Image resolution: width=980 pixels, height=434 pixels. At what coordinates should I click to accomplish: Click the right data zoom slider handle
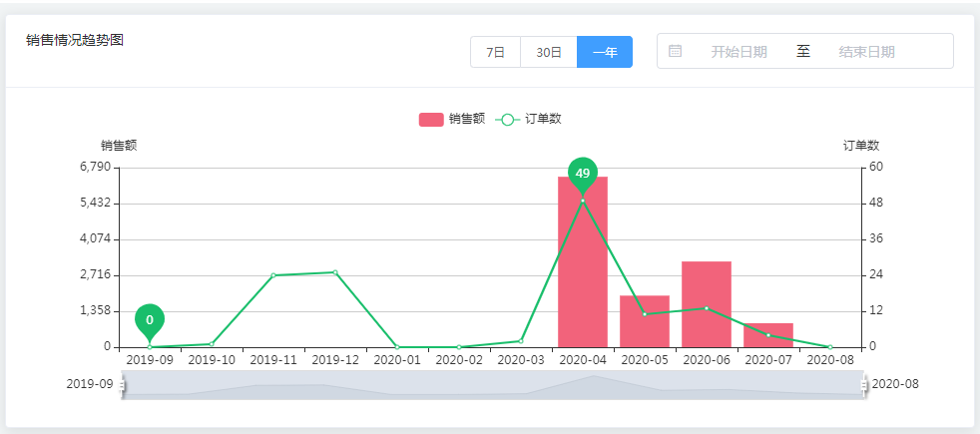click(864, 386)
